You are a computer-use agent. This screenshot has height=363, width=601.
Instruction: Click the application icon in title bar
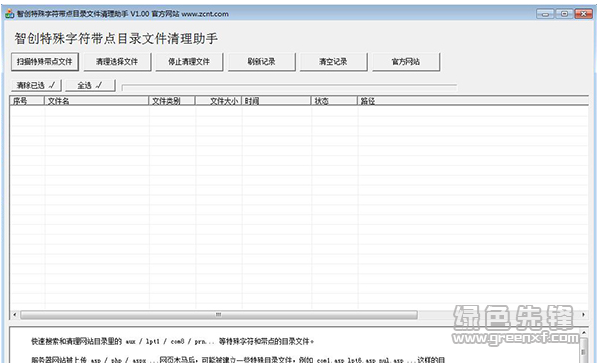pos(10,14)
